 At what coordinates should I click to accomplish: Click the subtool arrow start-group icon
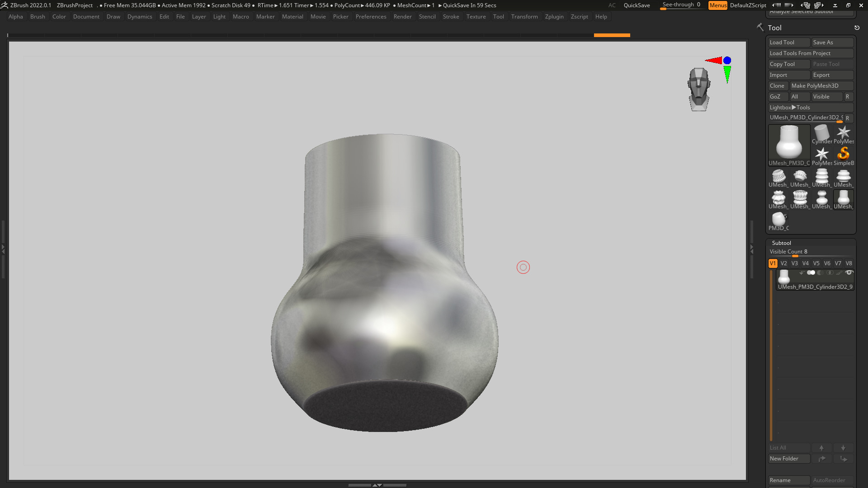click(x=801, y=273)
